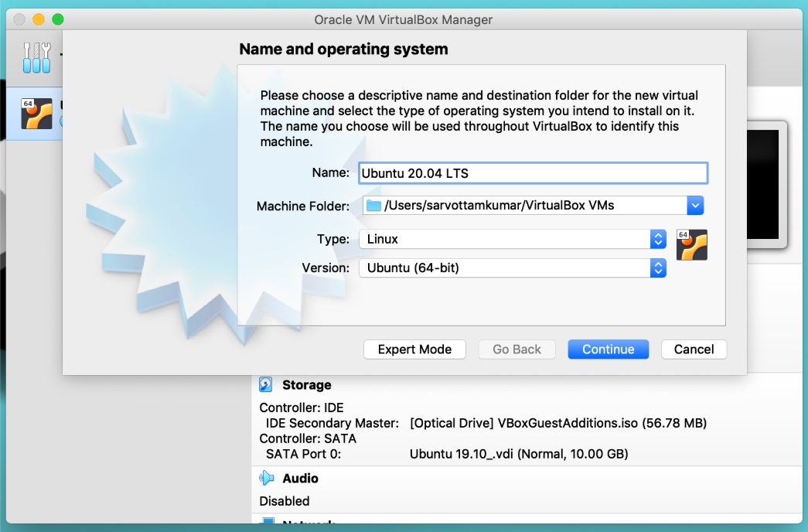
Task: Click the IDE Secondary Master label
Action: (332, 423)
